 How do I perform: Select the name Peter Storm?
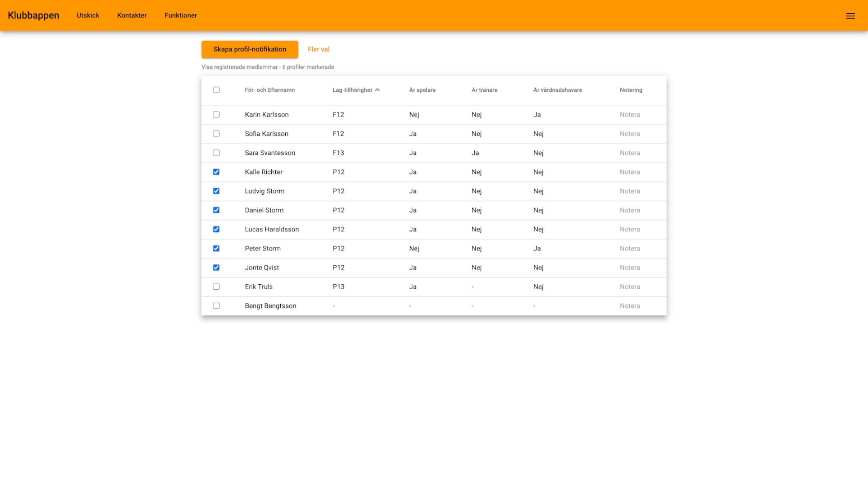click(x=263, y=249)
